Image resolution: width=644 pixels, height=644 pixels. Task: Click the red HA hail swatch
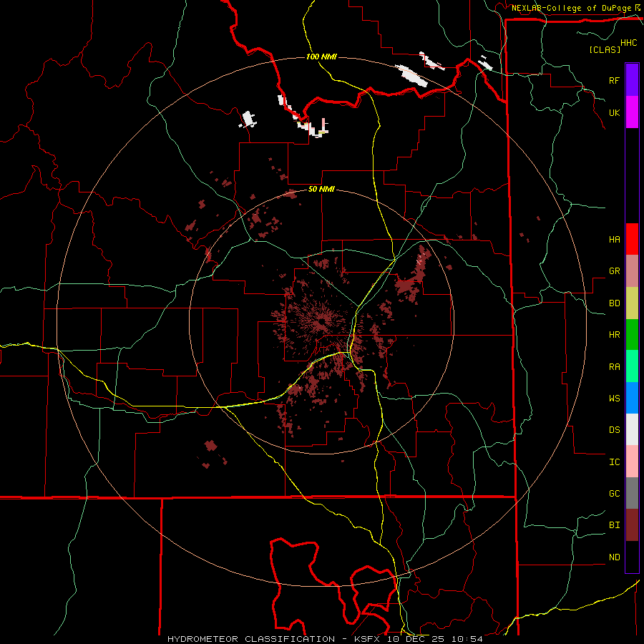[x=632, y=239]
